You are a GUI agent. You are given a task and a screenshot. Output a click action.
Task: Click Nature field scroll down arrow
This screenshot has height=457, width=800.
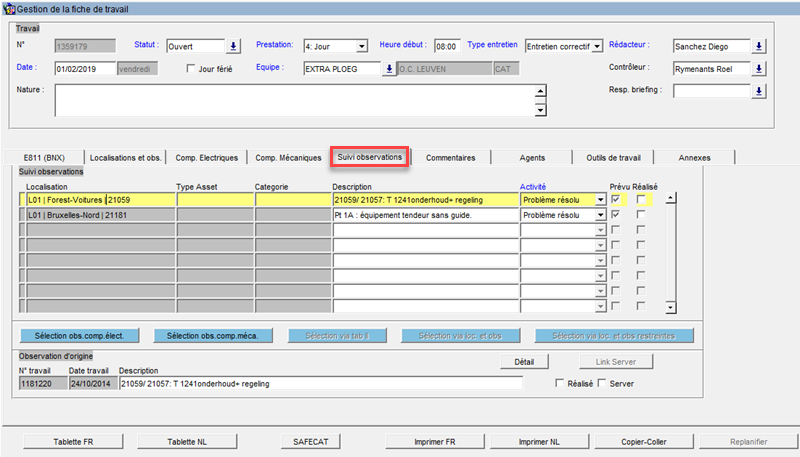(540, 110)
